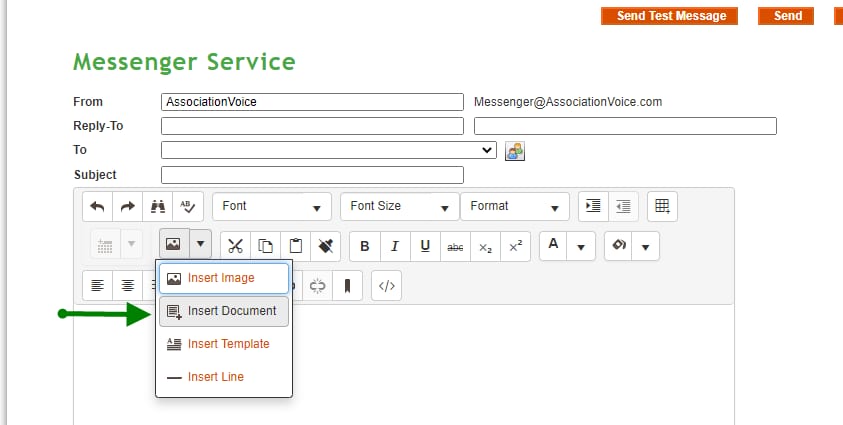This screenshot has width=843, height=425.
Task: Click the insert image toolbar icon
Action: pyautogui.click(x=174, y=244)
